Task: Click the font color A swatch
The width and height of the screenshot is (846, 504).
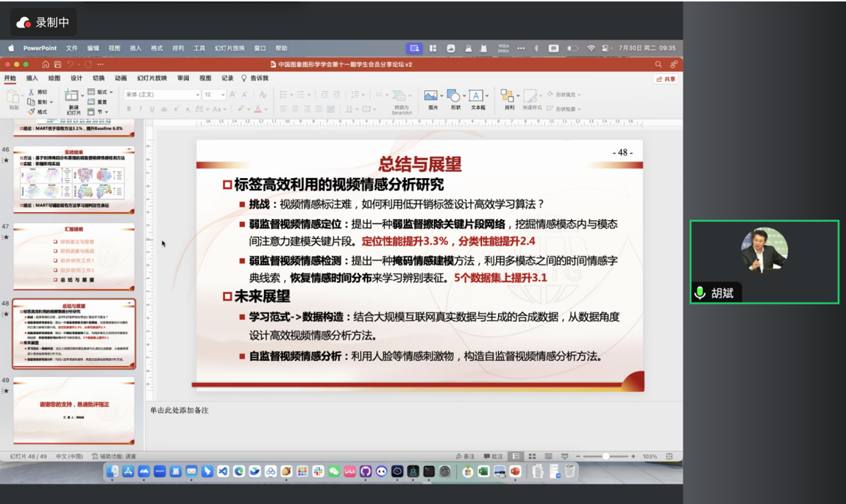Action: click(258, 109)
